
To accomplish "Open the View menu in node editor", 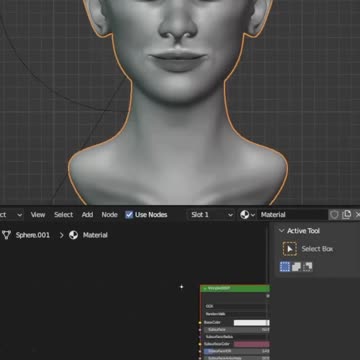I will tap(38, 215).
